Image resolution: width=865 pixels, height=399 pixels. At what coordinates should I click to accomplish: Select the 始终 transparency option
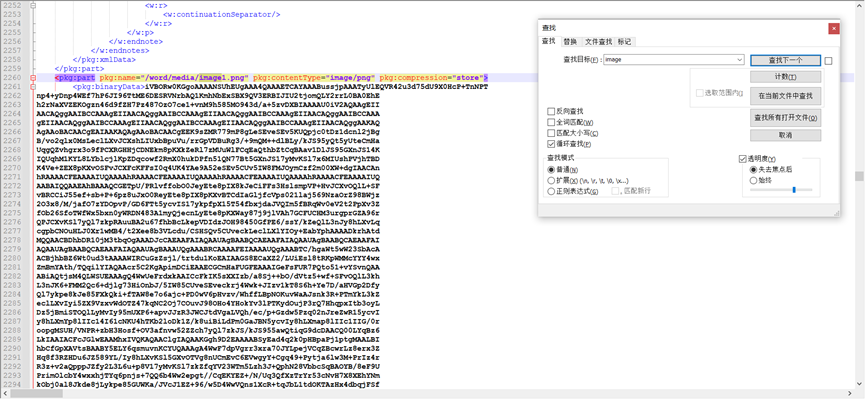point(754,180)
